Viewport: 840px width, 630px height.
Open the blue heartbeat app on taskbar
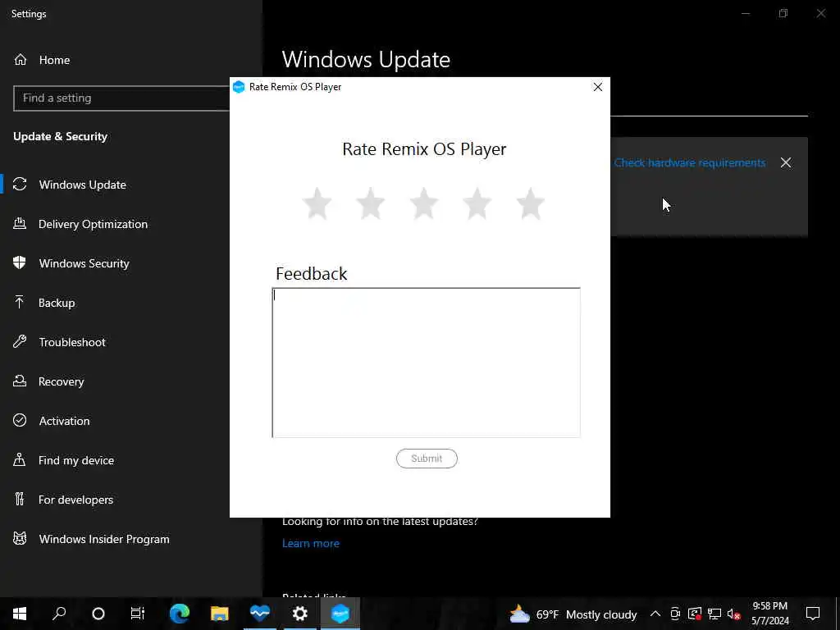coord(260,614)
